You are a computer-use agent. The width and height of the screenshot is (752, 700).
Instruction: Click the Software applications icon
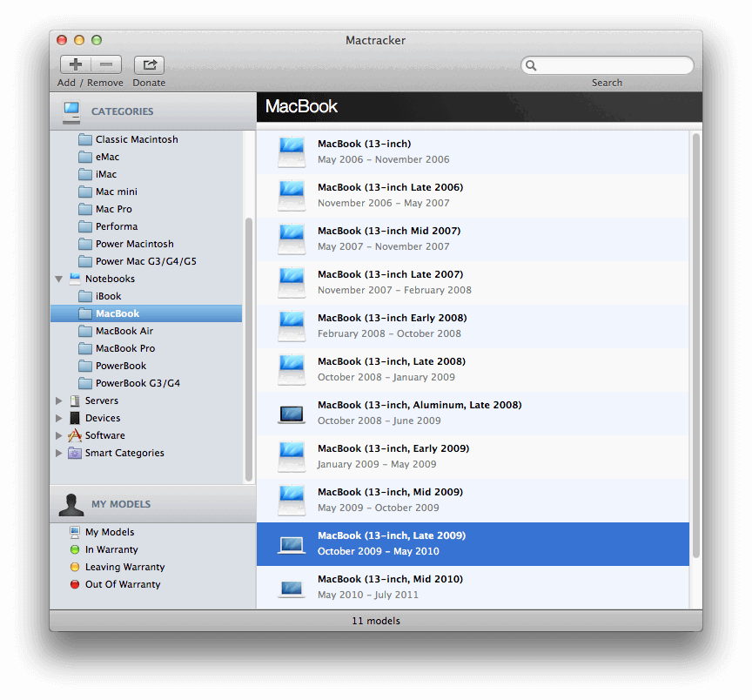click(75, 435)
